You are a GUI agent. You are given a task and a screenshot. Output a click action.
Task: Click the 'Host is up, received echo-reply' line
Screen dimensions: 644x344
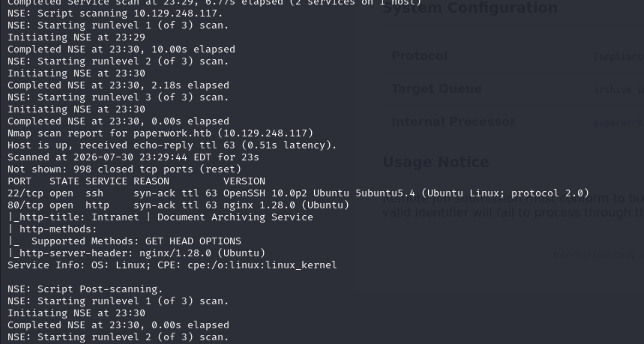[x=172, y=145]
